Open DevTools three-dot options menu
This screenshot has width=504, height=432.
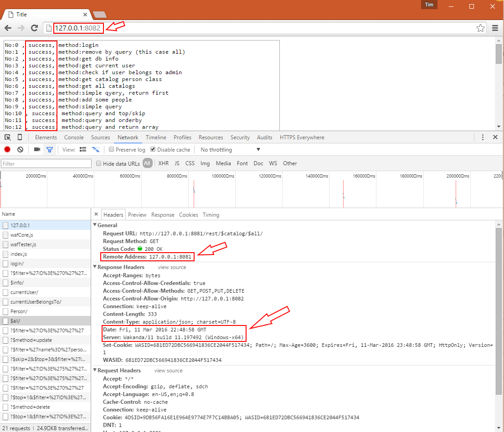pos(483,137)
